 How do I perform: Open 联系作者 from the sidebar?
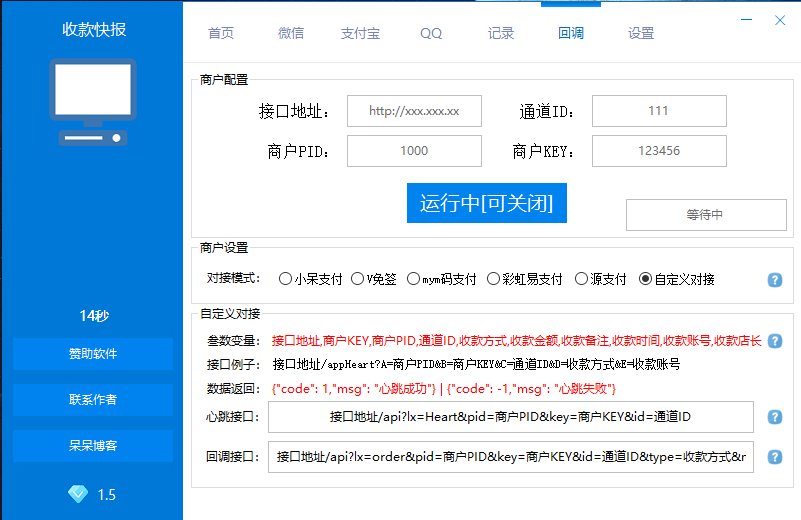(92, 400)
